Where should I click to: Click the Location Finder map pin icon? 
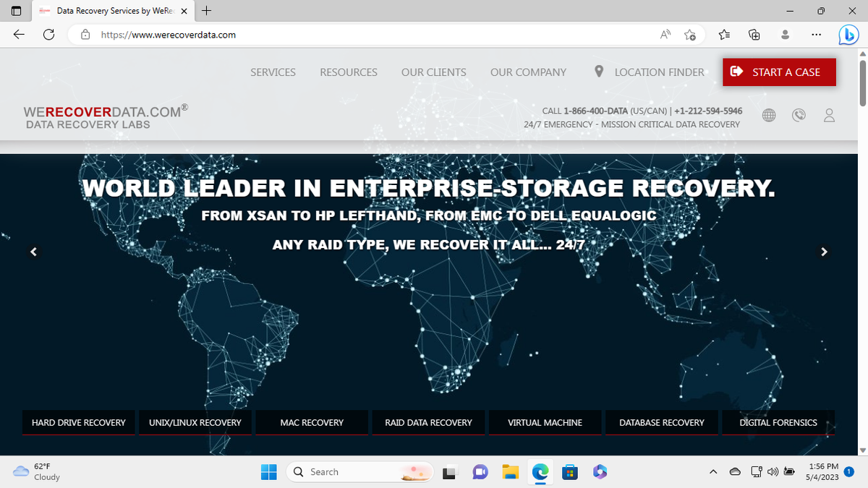[x=598, y=72]
